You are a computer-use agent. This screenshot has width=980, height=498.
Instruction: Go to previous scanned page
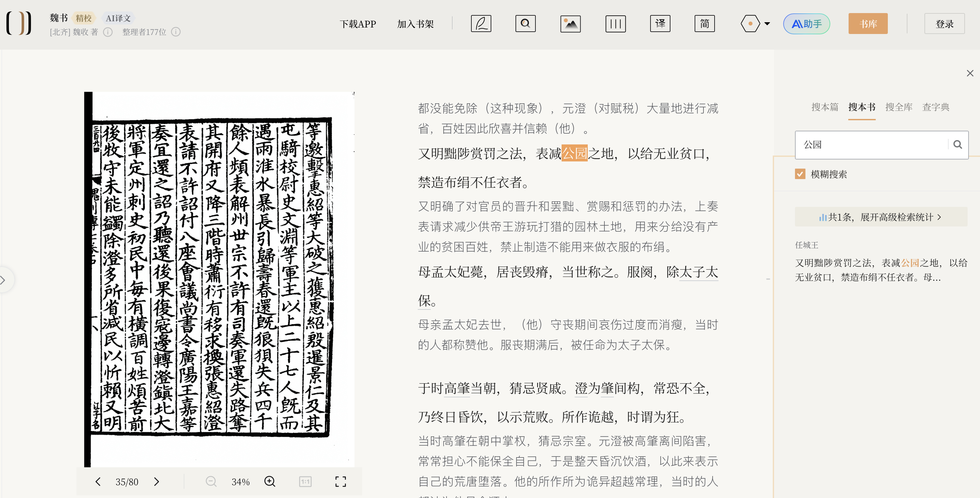(98, 482)
